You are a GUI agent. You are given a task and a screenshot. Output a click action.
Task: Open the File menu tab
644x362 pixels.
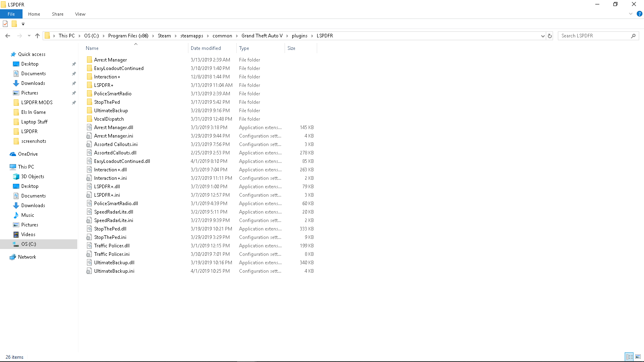11,14
